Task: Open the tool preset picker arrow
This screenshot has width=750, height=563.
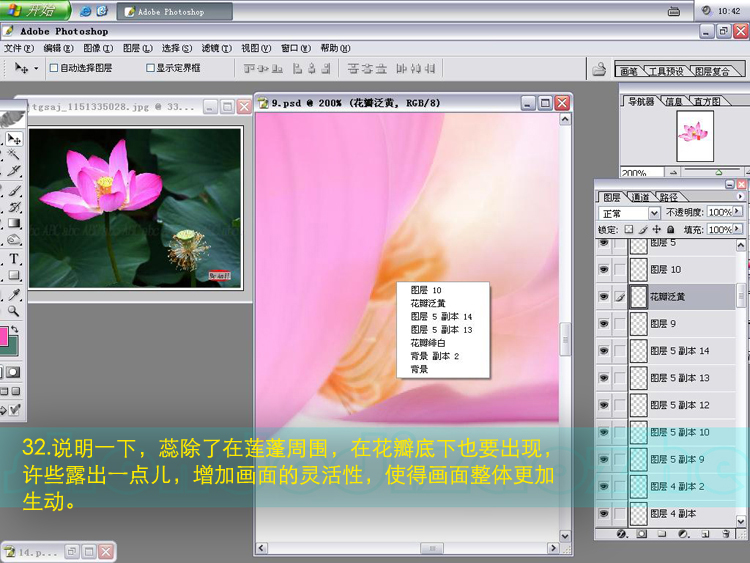Action: point(36,68)
